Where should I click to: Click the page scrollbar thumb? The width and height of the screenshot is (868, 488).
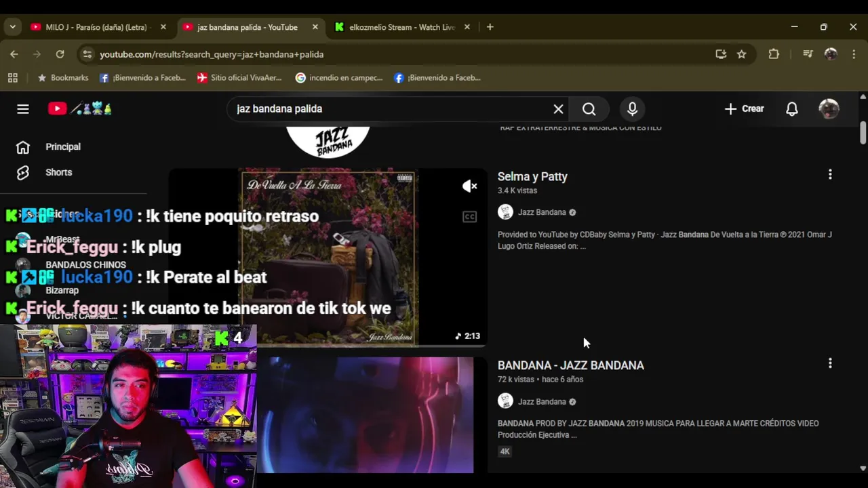(x=863, y=132)
